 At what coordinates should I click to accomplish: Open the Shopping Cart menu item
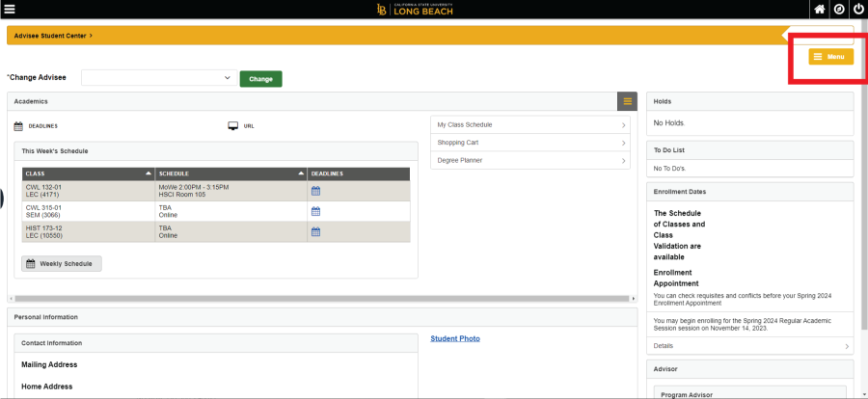(529, 143)
